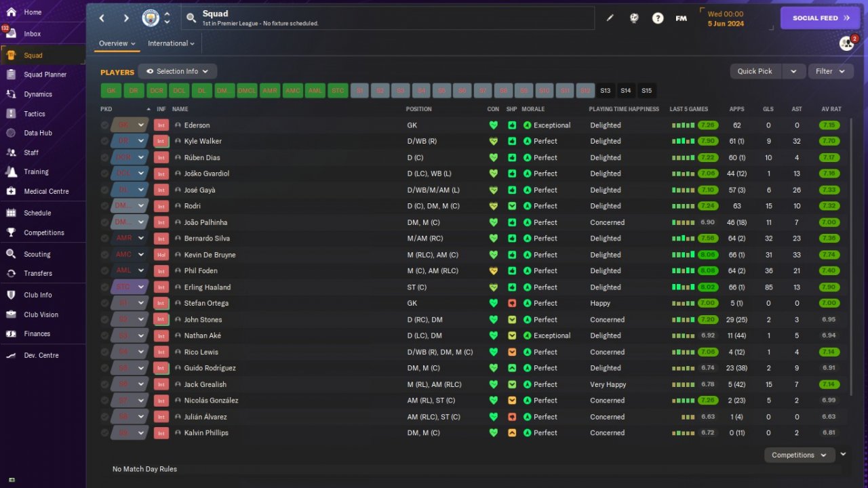Image resolution: width=868 pixels, height=488 pixels.
Task: Open the Overview tab menu
Action: click(x=117, y=43)
